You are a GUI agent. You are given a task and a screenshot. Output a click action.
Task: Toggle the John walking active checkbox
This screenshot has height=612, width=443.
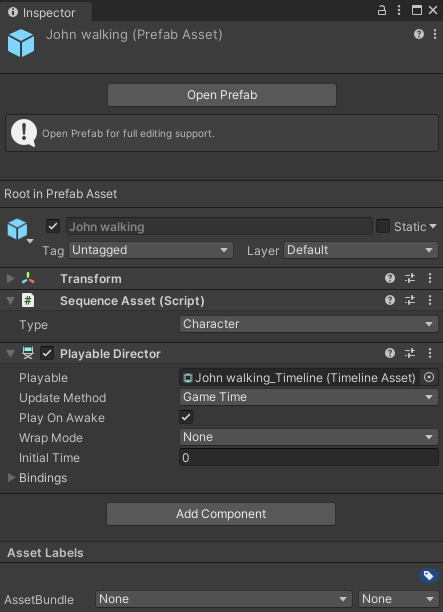point(53,226)
